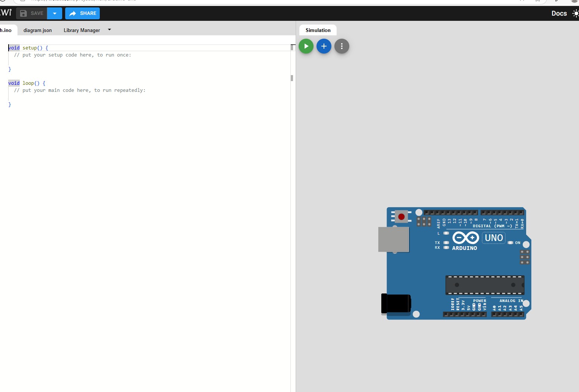Viewport: 579px width, 392px height.
Task: Place cursor on 'void loop() {' line
Action: coord(27,83)
